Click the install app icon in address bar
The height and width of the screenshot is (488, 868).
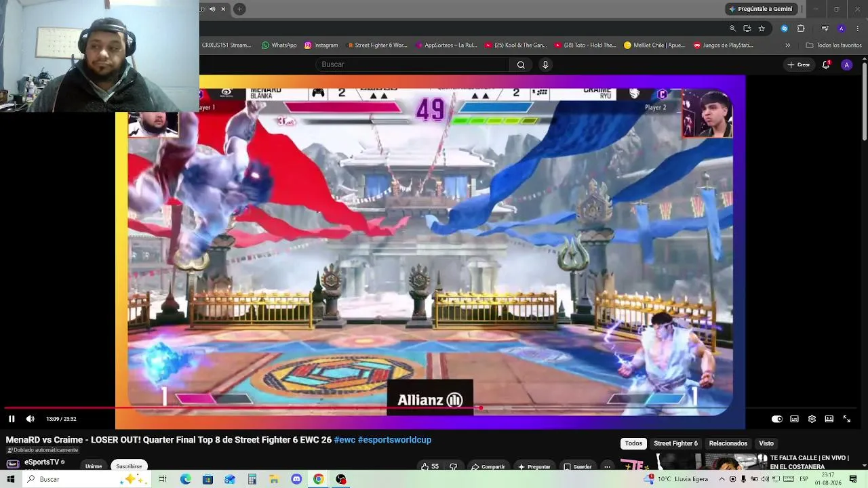click(747, 28)
